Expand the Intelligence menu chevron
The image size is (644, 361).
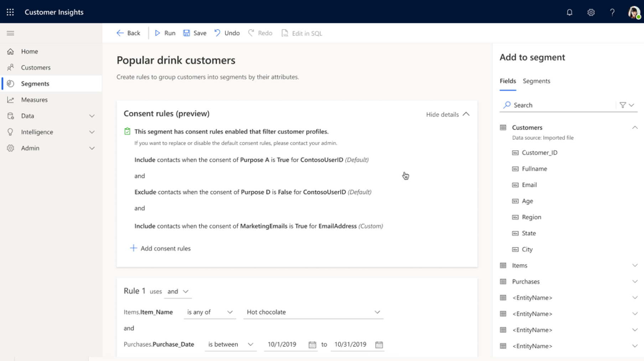pyautogui.click(x=92, y=132)
